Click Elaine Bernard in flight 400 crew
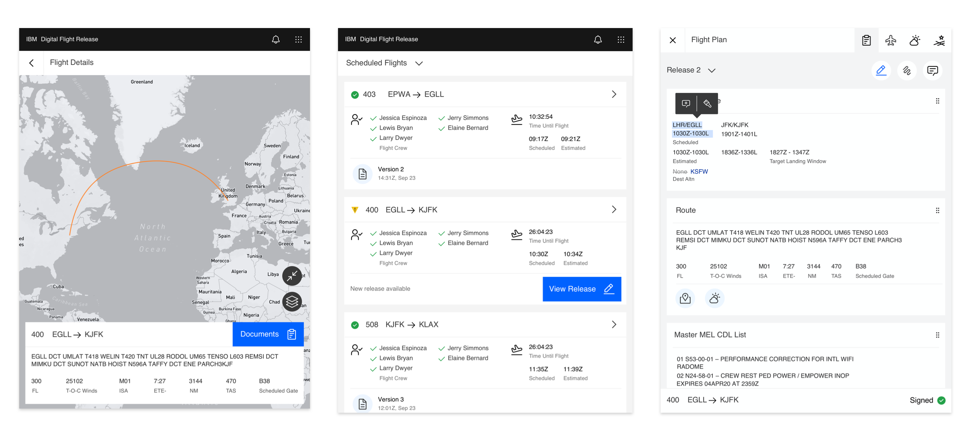980x441 pixels. (x=468, y=243)
